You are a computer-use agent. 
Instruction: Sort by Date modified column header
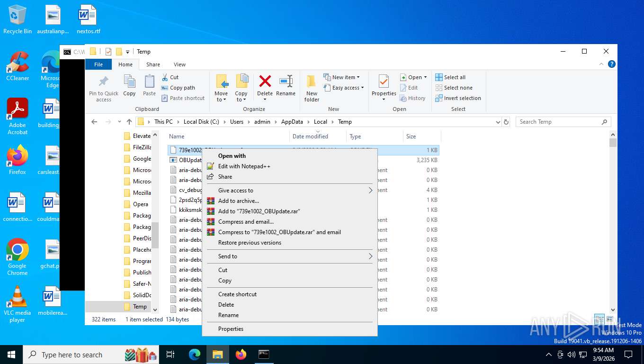[310, 136]
